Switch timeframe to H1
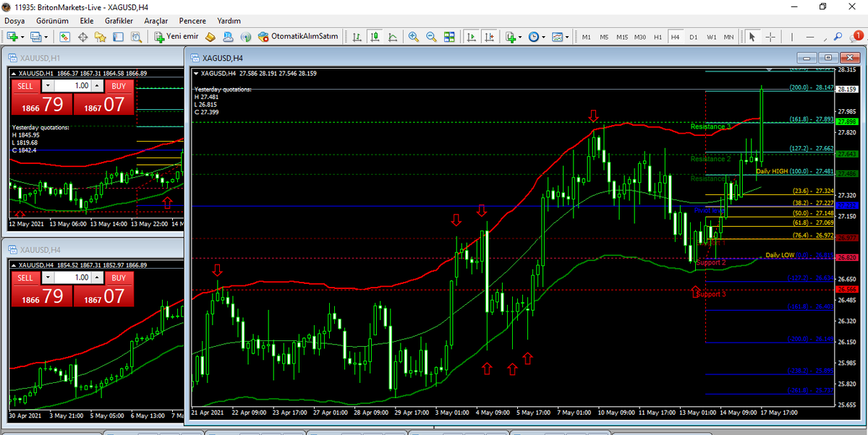Screen dimensions: 868x435 (658, 36)
